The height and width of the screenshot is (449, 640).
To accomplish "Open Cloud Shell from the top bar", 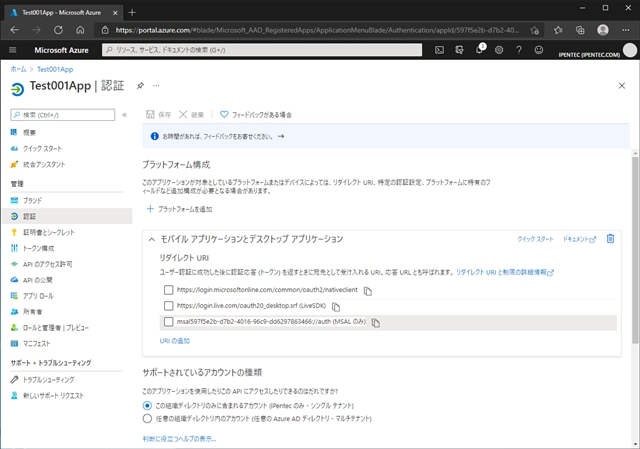I will point(439,50).
